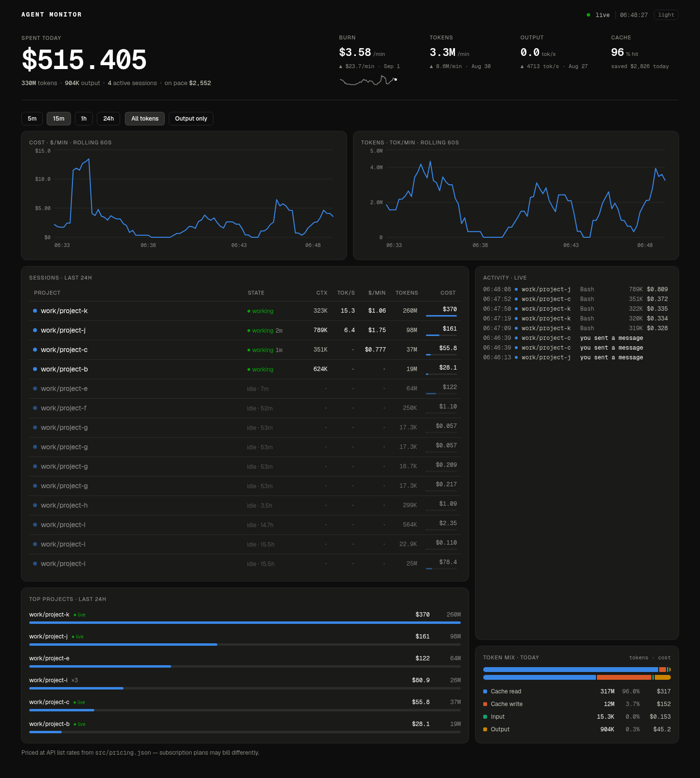Click blue dot beside work/project-b session
The height and width of the screenshot is (778, 700).
35,369
